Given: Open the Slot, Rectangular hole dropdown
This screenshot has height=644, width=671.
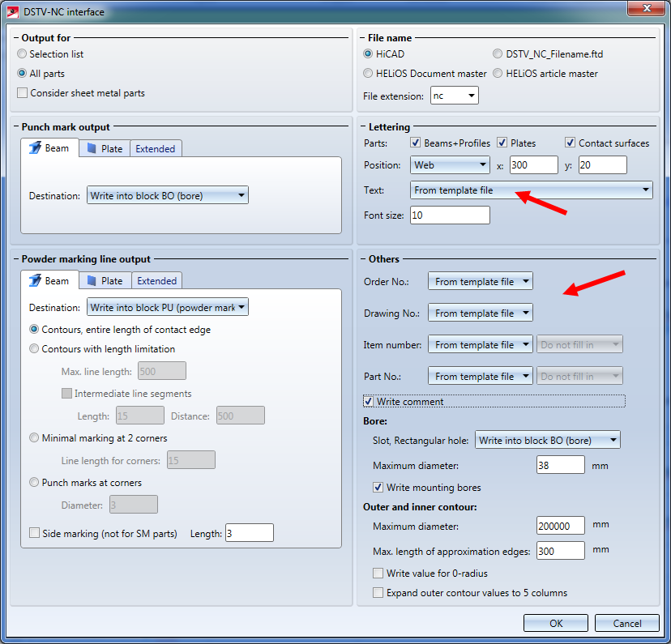Looking at the screenshot, I should pos(547,440).
